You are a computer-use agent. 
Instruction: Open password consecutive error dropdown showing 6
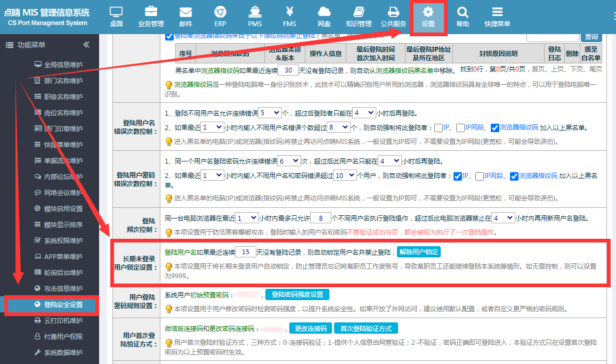click(289, 161)
